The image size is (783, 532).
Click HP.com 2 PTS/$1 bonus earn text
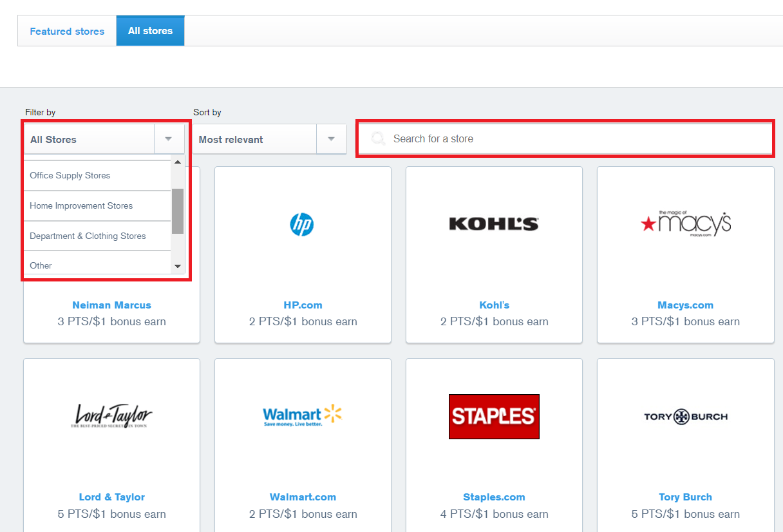[x=303, y=321]
